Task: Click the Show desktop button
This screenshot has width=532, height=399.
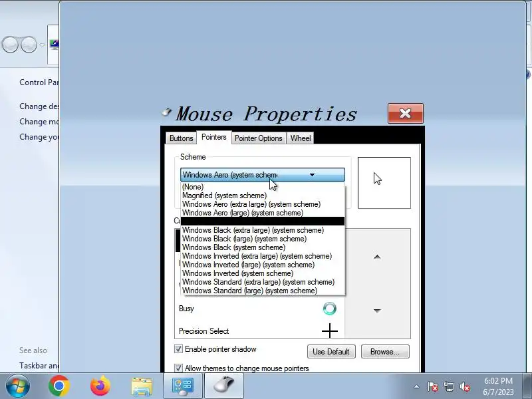Action: pos(528,386)
